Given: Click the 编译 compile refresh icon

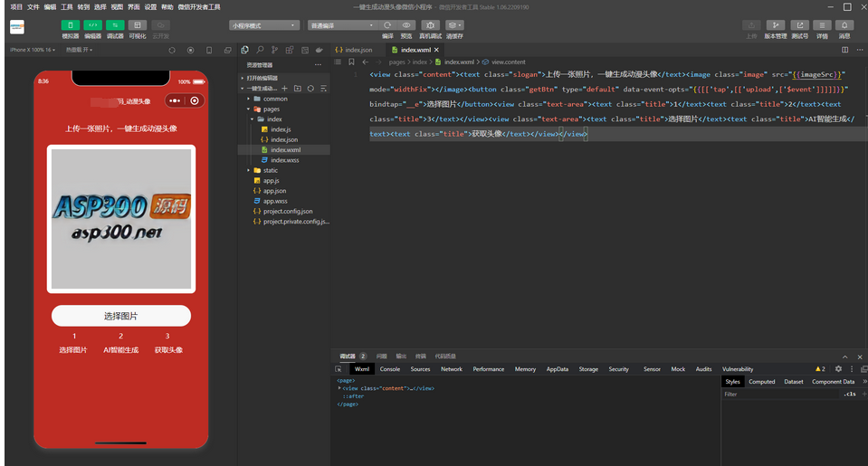Looking at the screenshot, I should (x=387, y=25).
